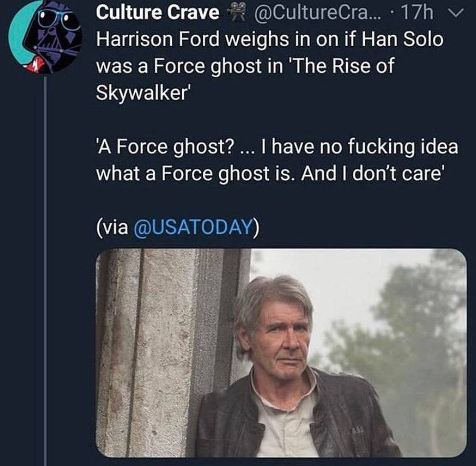Screen dimensions: 476x466
Task: Click the 'The Rise of Skywalker' title text
Action: tap(245, 79)
